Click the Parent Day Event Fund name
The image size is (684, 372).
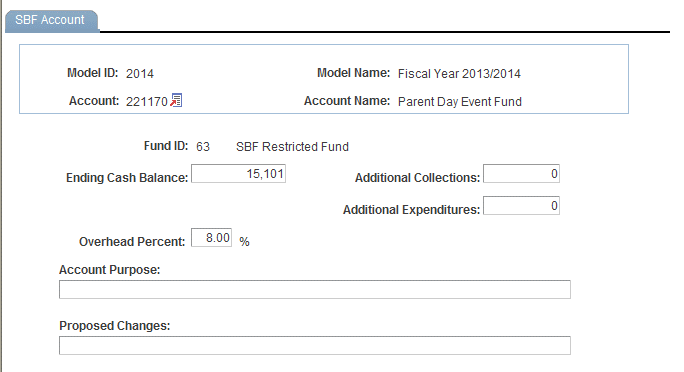coord(460,102)
